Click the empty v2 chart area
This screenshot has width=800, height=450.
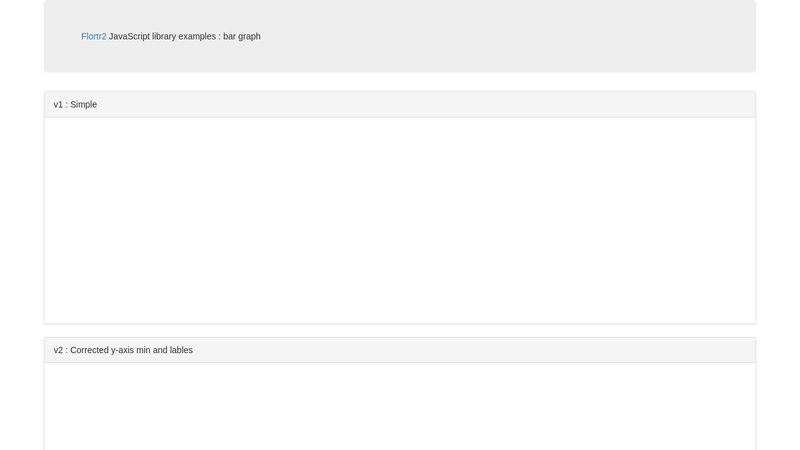400,405
